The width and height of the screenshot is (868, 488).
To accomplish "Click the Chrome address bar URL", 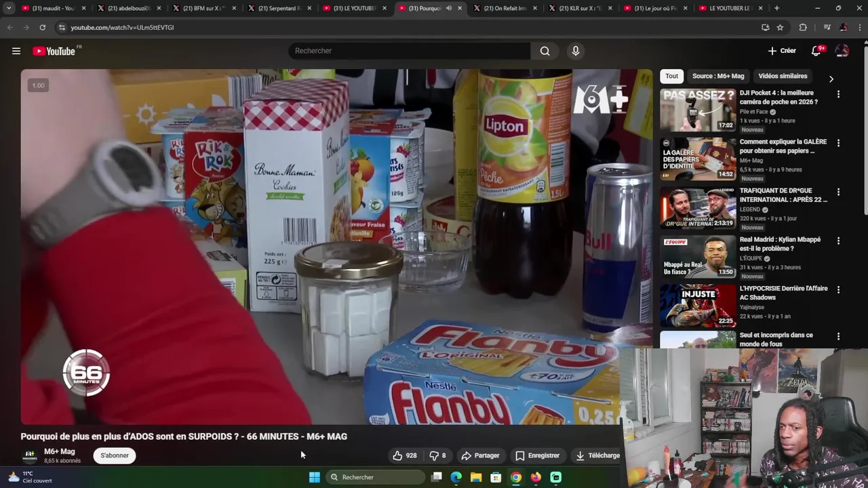I will coord(122,27).
